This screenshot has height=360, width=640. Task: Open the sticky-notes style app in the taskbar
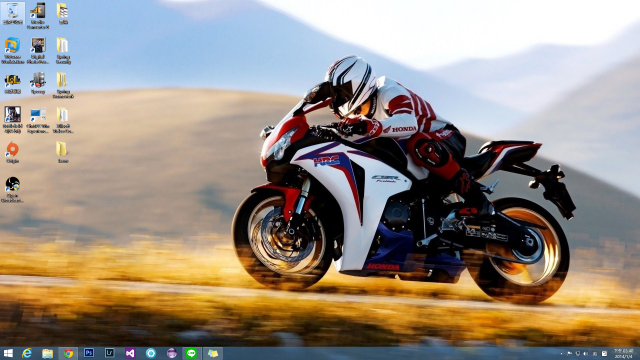(x=213, y=353)
